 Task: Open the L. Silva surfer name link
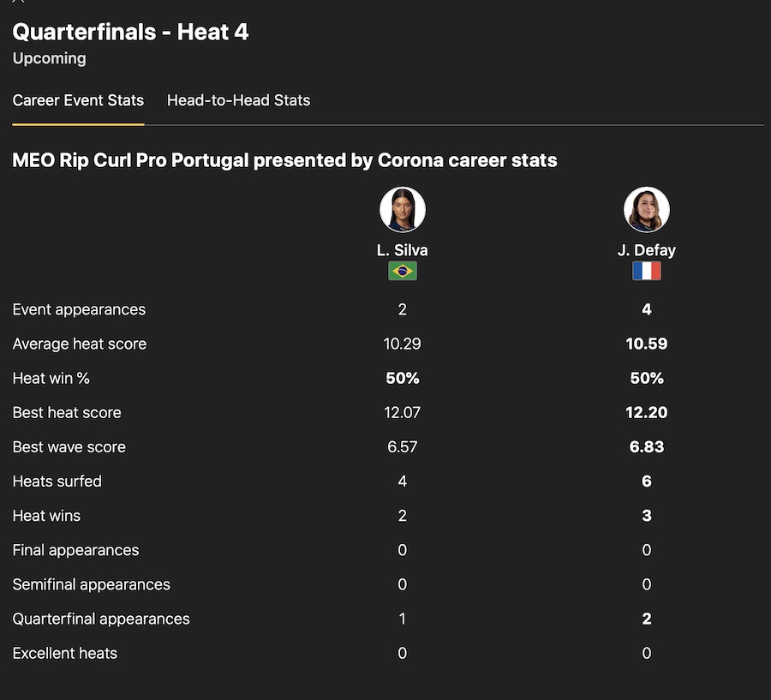pyautogui.click(x=403, y=250)
